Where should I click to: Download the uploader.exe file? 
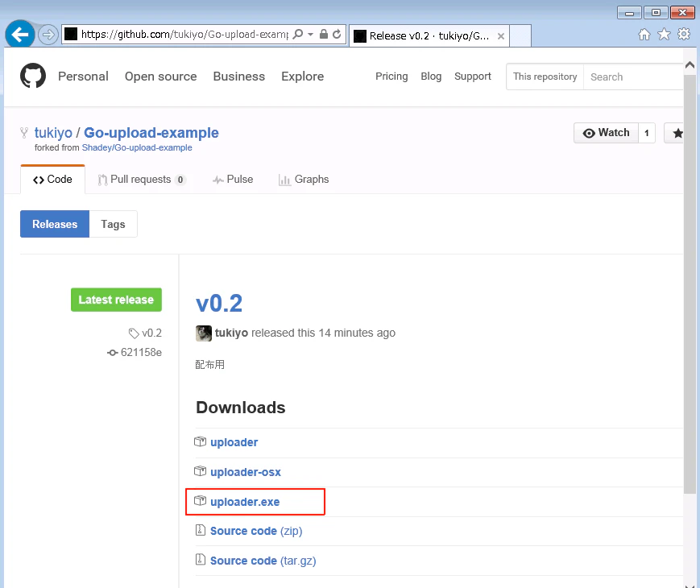point(245,502)
